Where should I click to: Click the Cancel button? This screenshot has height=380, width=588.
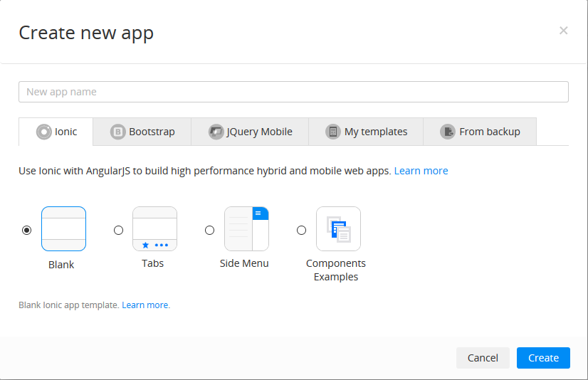(483, 358)
